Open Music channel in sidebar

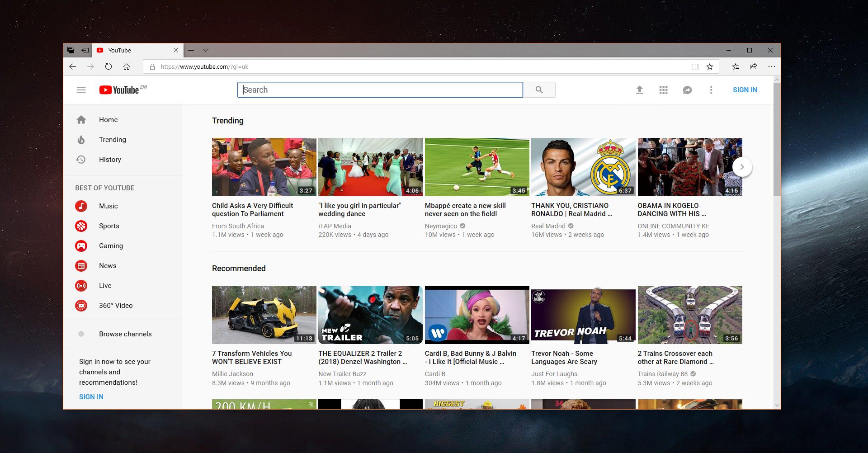tap(123, 206)
